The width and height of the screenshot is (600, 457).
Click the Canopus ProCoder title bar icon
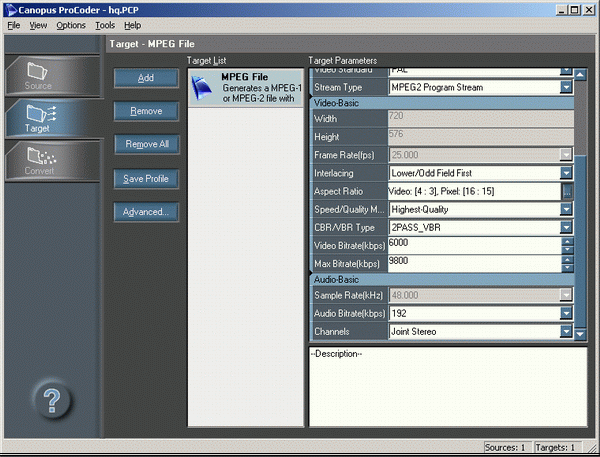point(11,10)
